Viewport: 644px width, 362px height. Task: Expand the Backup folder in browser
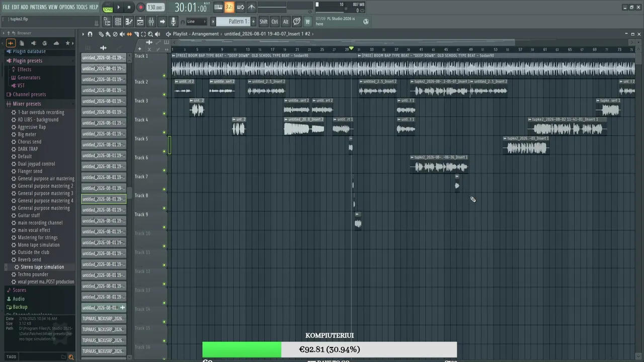[20, 307]
